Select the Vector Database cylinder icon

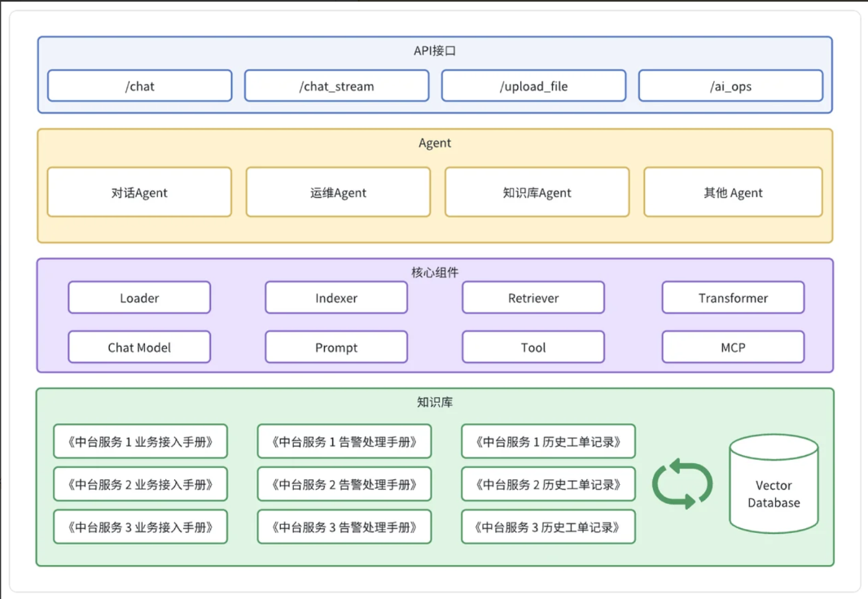pyautogui.click(x=774, y=484)
